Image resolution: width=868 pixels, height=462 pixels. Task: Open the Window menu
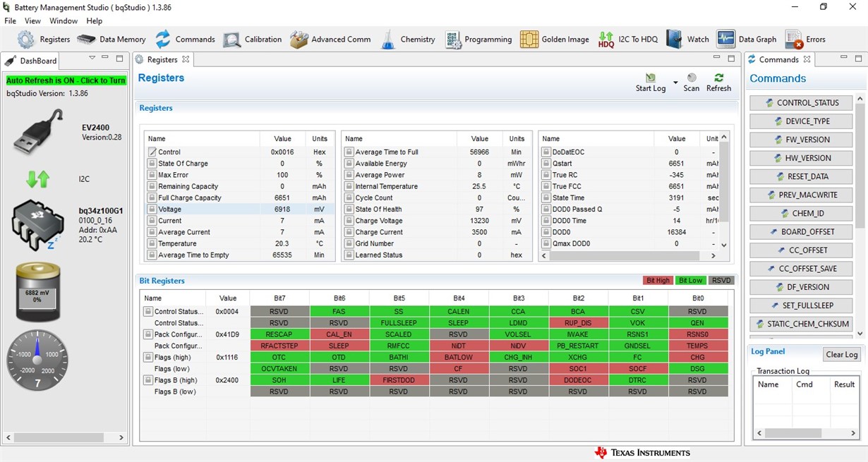64,21
